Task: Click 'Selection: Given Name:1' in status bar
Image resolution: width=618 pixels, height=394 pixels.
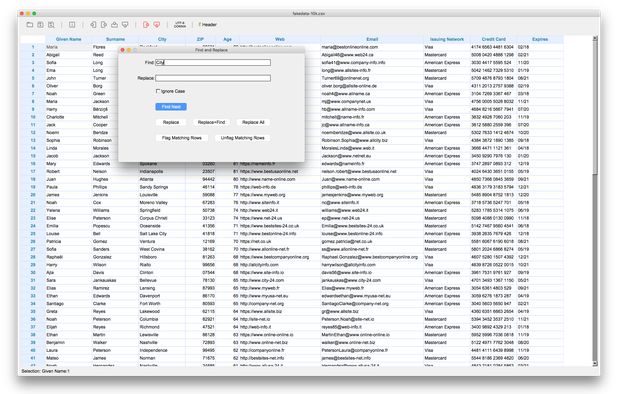Action: (45, 371)
